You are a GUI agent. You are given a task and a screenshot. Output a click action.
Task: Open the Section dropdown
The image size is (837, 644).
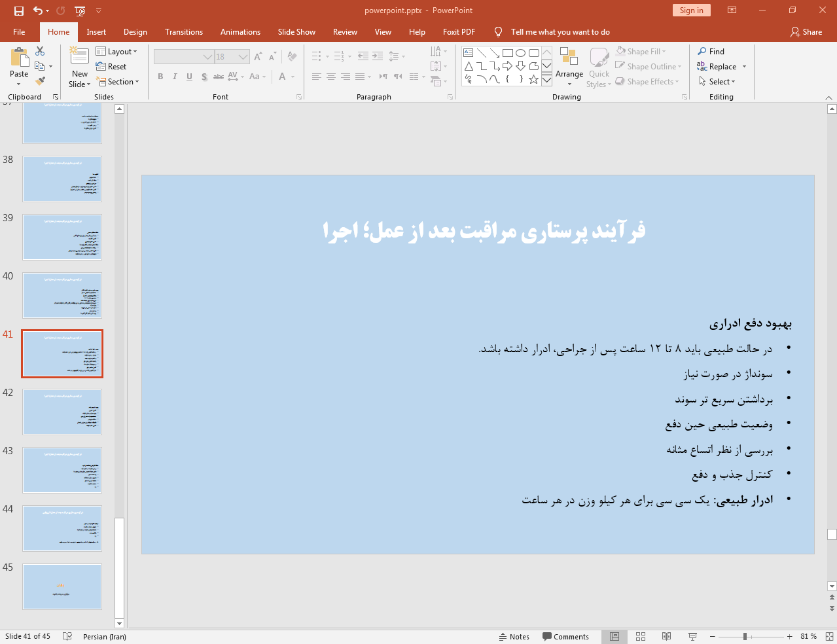click(118, 81)
